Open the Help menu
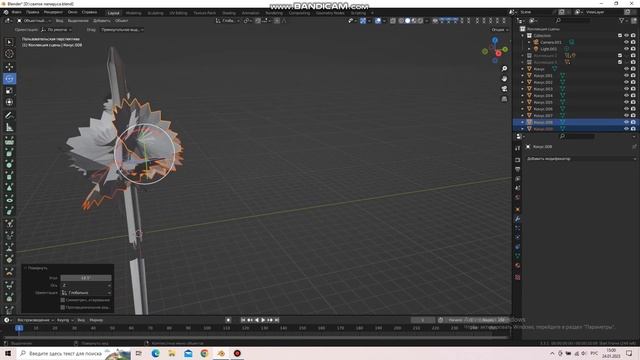640x360 pixels. (x=89, y=12)
